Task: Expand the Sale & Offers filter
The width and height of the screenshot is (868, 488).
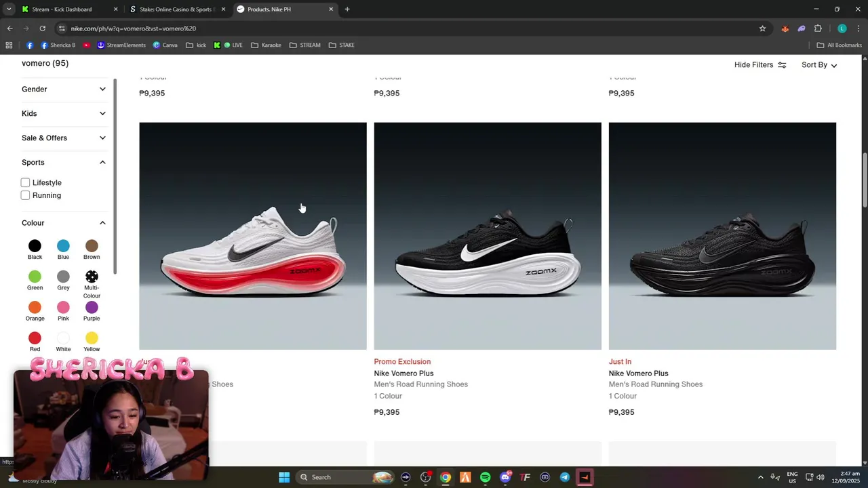Action: click(x=64, y=138)
